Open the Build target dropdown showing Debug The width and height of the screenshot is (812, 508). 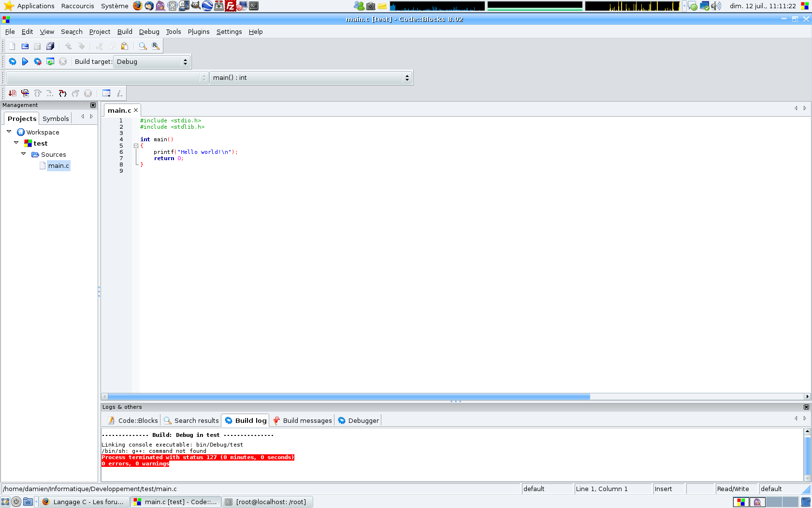[x=185, y=61]
